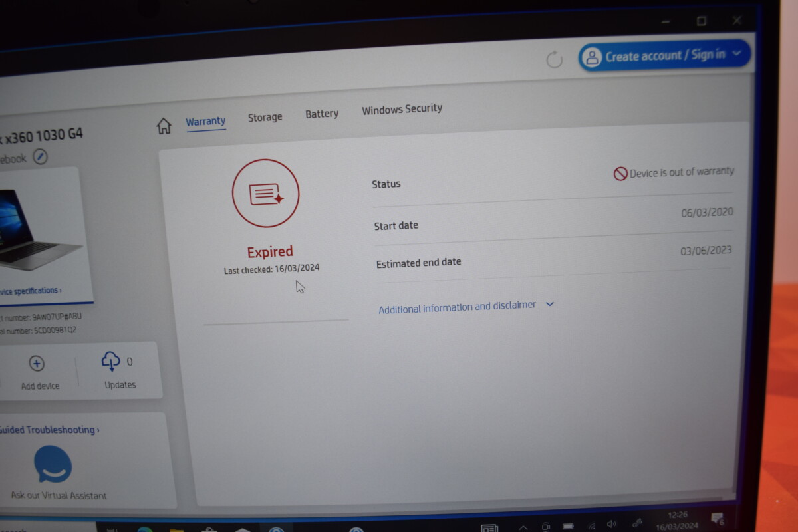Click the Start date row label
This screenshot has width=798, height=532.
(x=396, y=225)
